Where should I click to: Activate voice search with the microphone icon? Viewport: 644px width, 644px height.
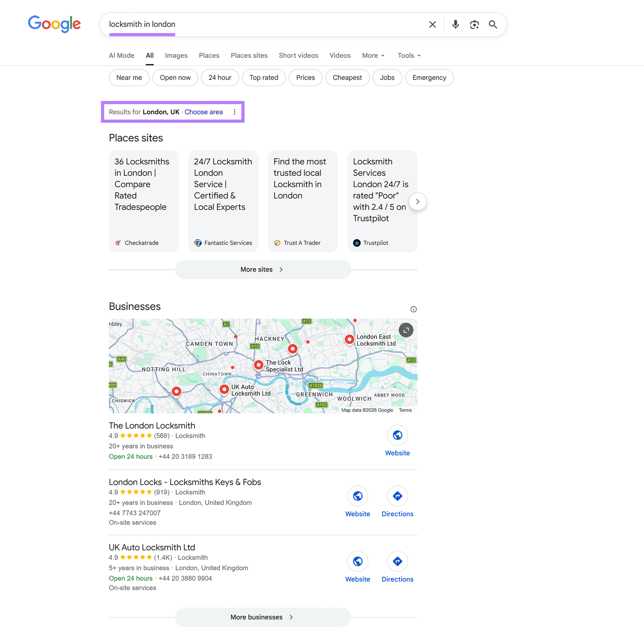[455, 24]
